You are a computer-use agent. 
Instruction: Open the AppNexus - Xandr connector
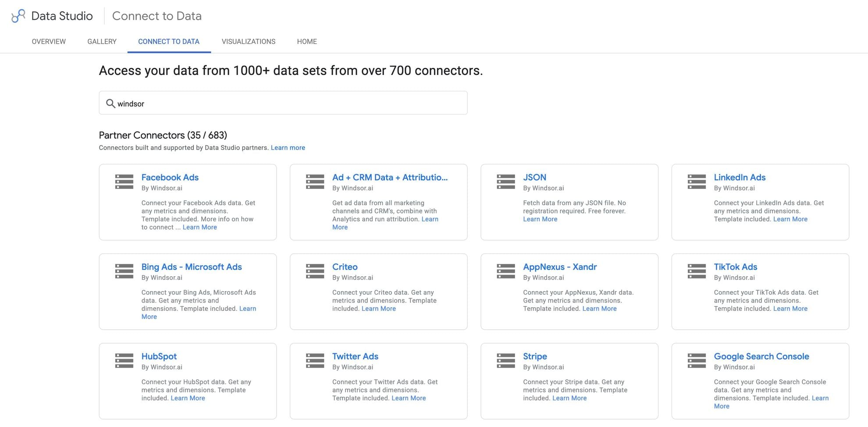click(x=560, y=267)
